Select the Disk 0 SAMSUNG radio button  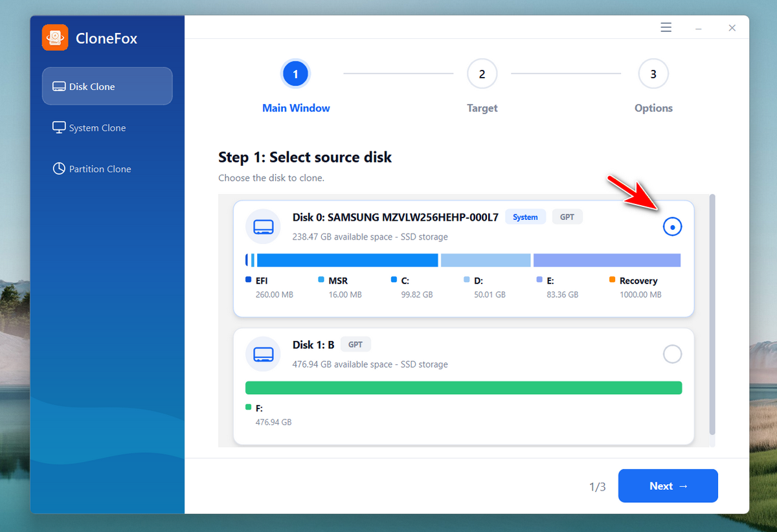coord(673,227)
